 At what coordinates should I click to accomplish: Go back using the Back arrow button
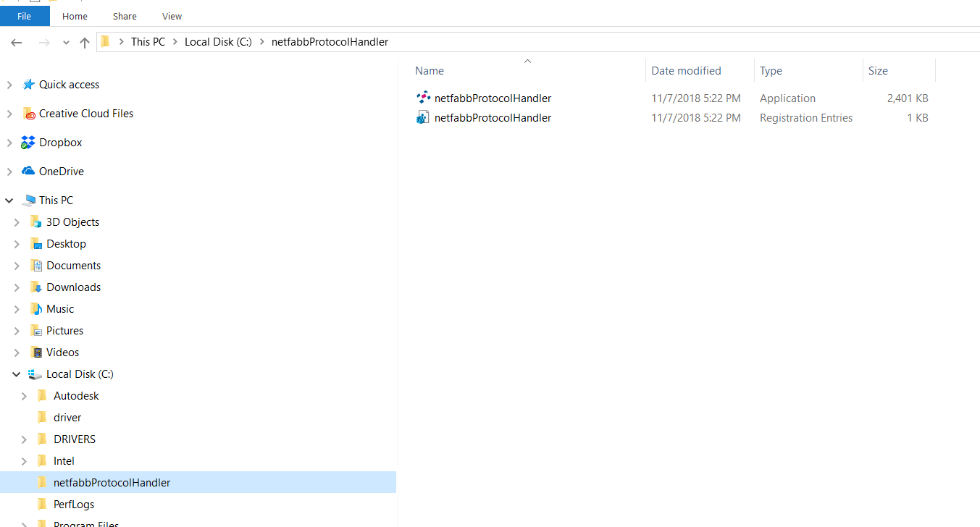pyautogui.click(x=17, y=43)
